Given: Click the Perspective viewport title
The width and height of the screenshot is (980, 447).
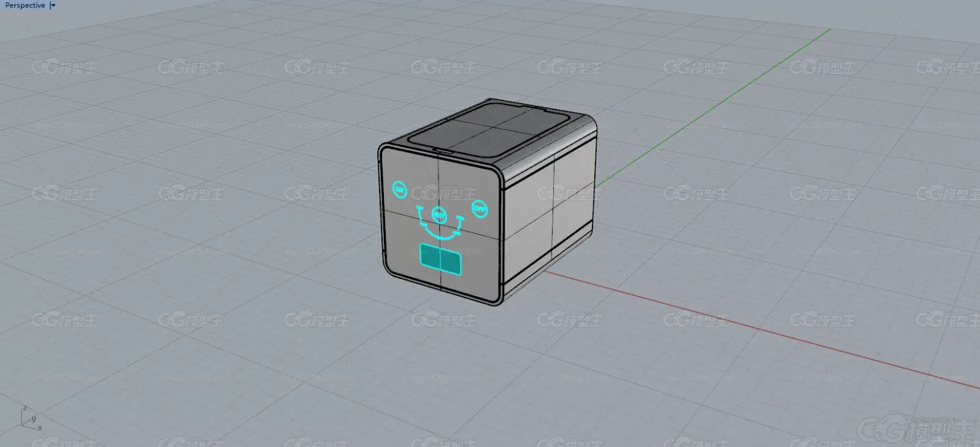Looking at the screenshot, I should (25, 6).
